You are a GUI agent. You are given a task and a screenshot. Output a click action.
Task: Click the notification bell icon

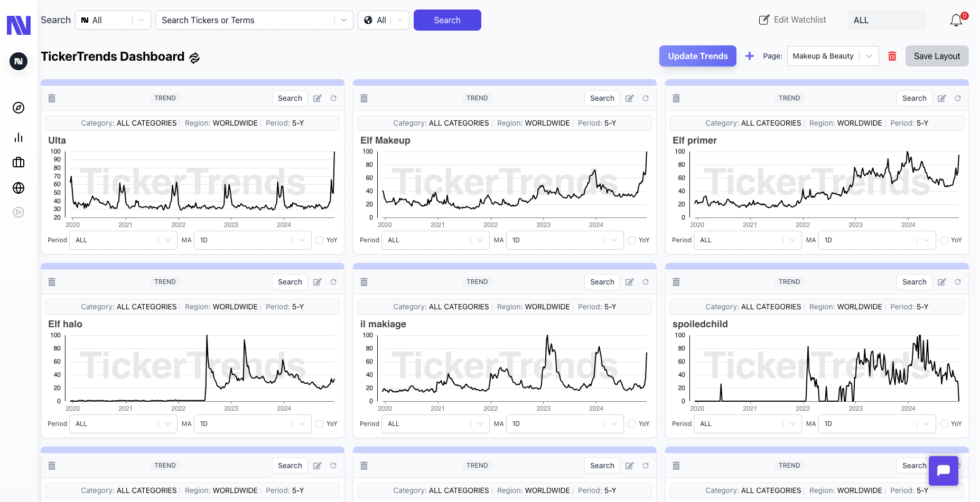point(956,21)
